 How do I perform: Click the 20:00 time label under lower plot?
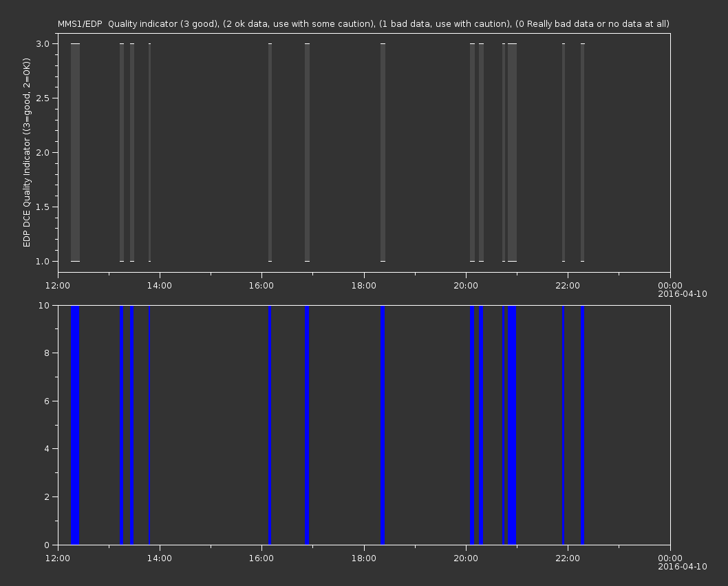466,558
